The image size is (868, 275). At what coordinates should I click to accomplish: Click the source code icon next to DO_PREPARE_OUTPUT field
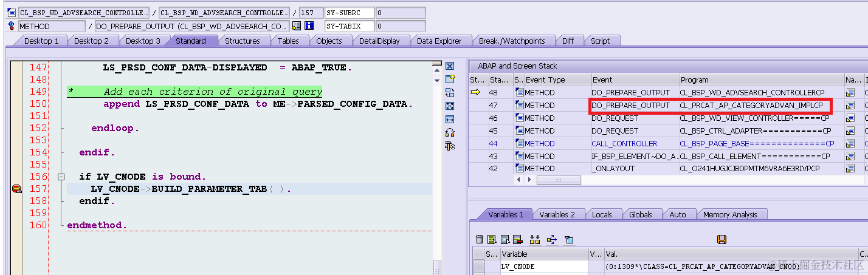(x=297, y=26)
